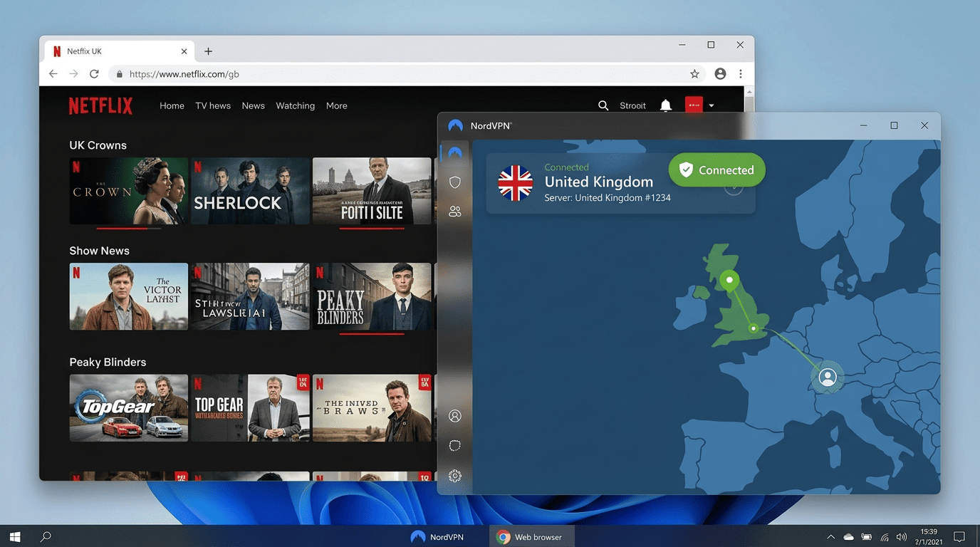This screenshot has width=980, height=547.
Task: Click the dashed circle icon in NordVPN sidebar
Action: pyautogui.click(x=455, y=445)
